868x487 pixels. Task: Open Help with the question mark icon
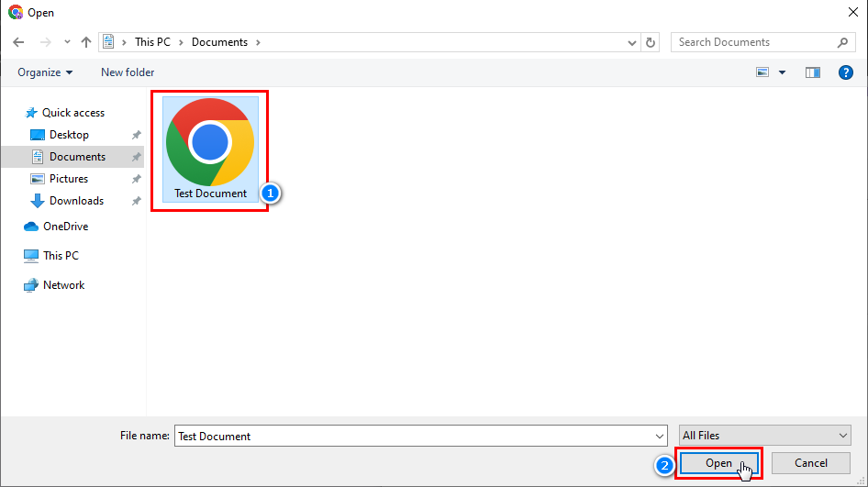(x=845, y=72)
